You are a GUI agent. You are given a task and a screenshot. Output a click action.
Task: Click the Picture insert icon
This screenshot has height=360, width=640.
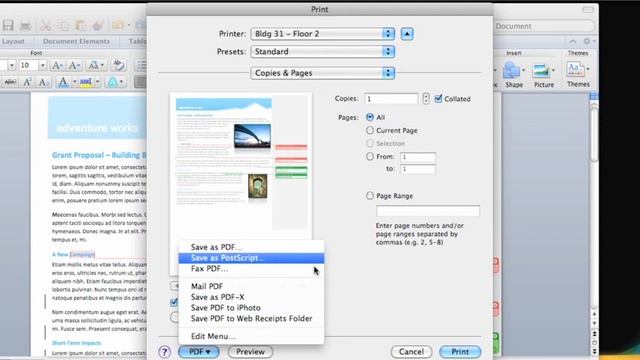tap(541, 71)
